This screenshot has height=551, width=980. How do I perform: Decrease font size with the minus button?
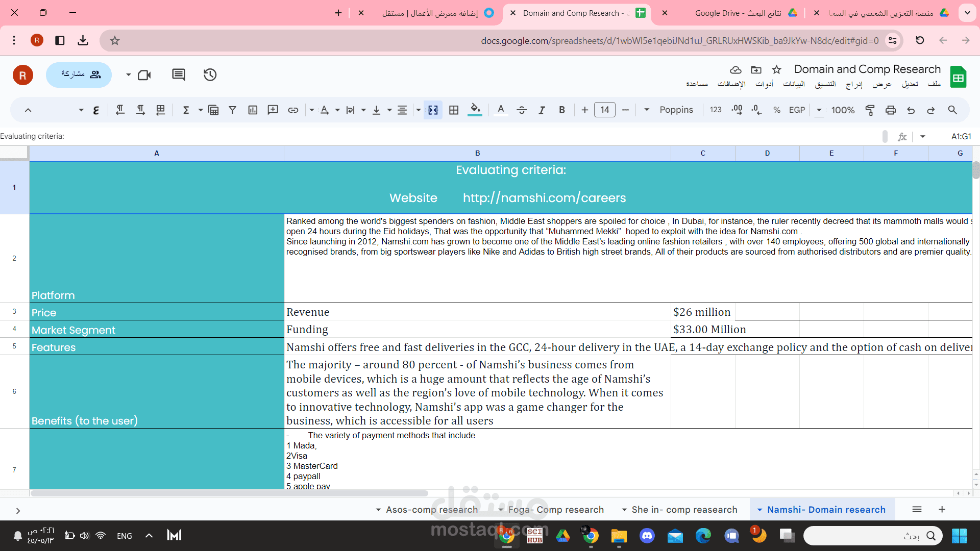625,110
